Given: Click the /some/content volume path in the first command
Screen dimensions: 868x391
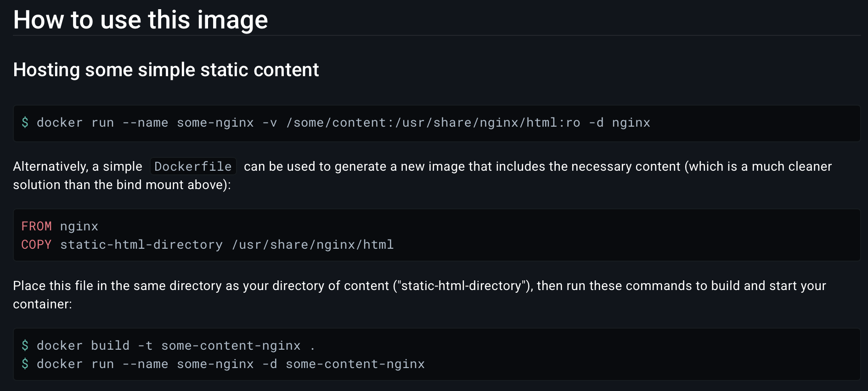Looking at the screenshot, I should (x=336, y=123).
